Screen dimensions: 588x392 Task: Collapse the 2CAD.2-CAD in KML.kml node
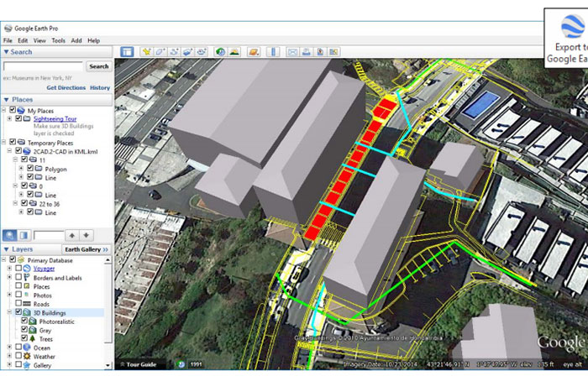click(9, 150)
